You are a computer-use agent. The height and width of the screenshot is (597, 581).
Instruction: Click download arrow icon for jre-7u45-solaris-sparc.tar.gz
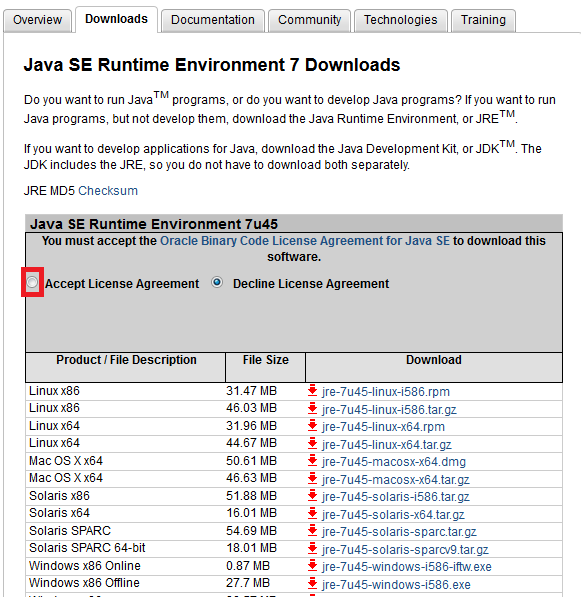[312, 530]
